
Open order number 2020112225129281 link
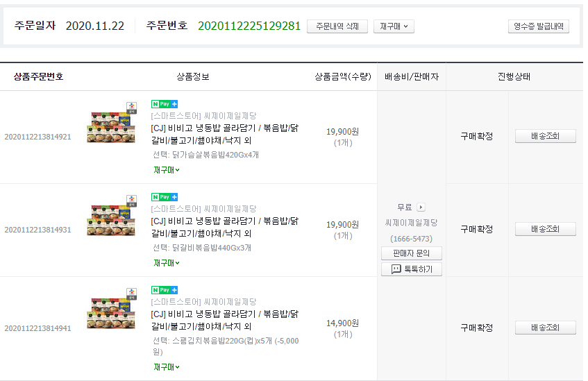249,26
